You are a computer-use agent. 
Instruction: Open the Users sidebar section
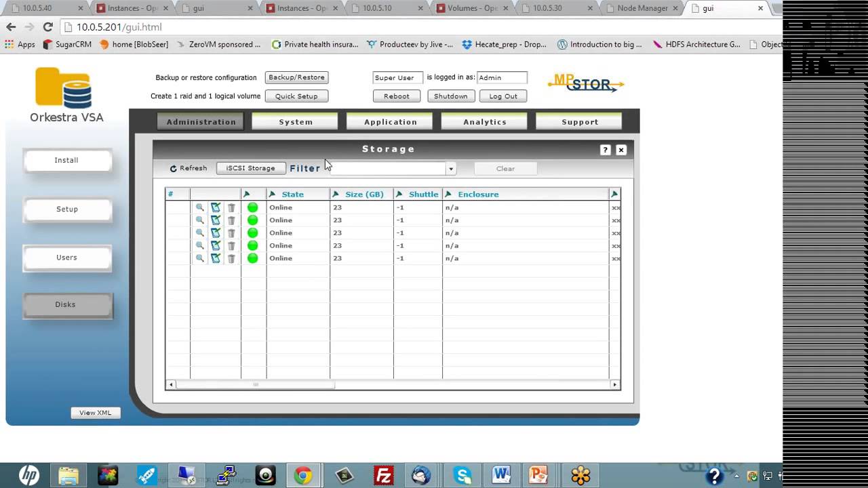(x=66, y=258)
